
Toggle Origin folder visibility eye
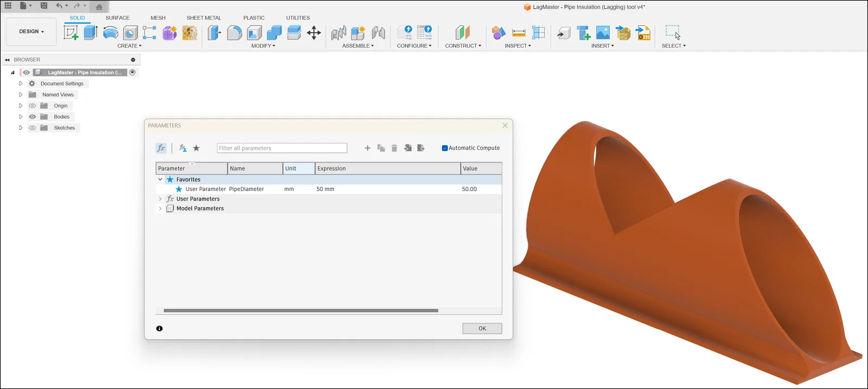pos(33,106)
